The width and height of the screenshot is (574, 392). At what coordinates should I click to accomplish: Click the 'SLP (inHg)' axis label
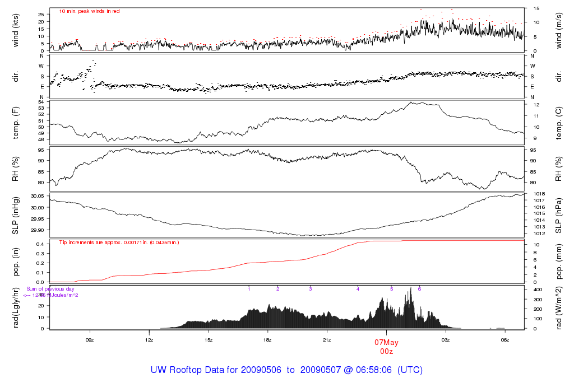point(15,216)
